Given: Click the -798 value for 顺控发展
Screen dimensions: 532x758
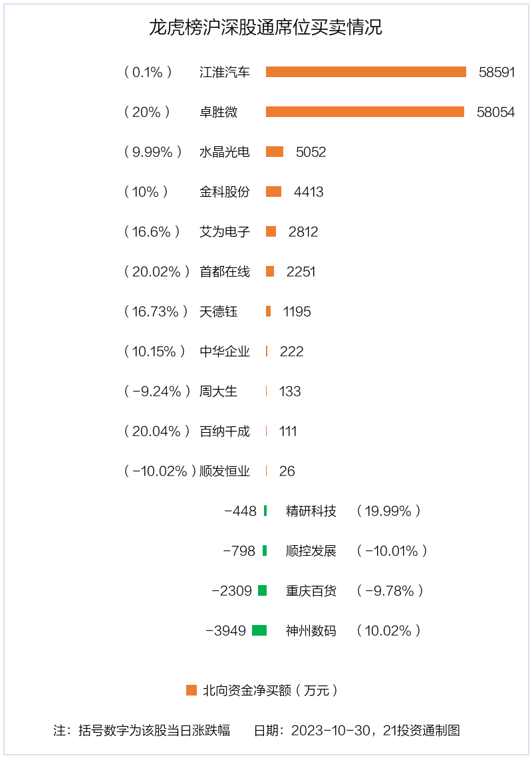Looking at the screenshot, I should point(239,551).
